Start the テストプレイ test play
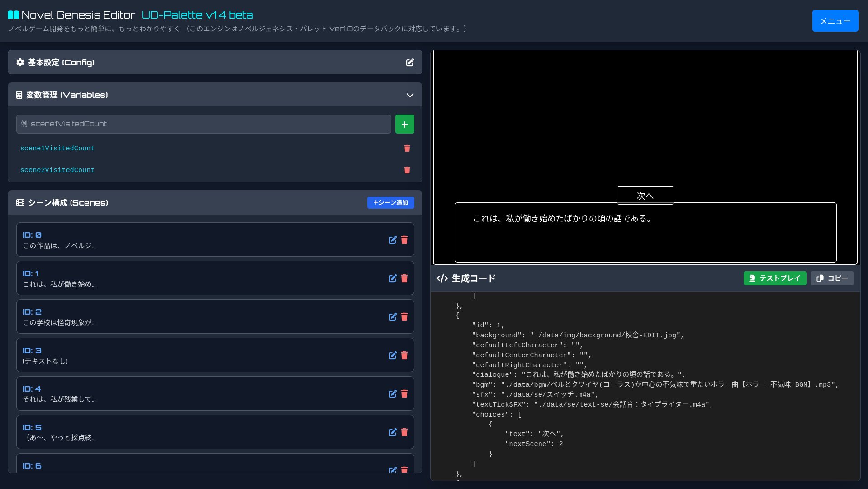This screenshot has height=489, width=868. [774, 278]
